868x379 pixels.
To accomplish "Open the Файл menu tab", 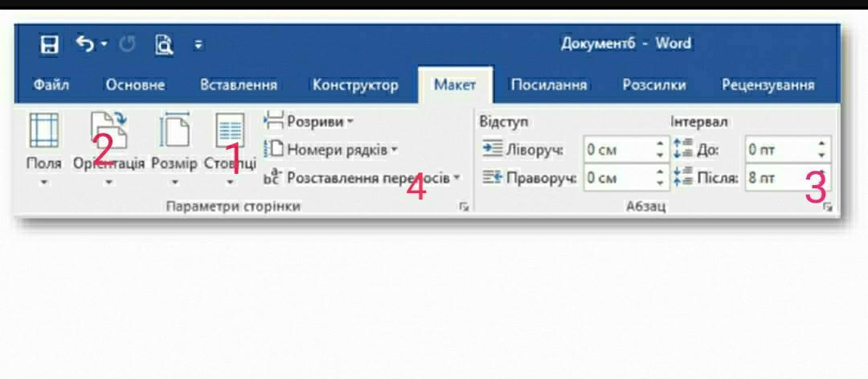I will (51, 85).
